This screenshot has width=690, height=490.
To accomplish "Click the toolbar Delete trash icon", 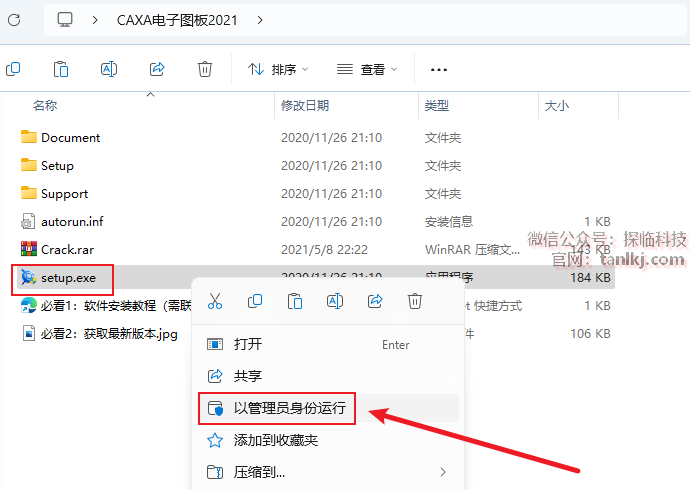I will click(x=205, y=69).
